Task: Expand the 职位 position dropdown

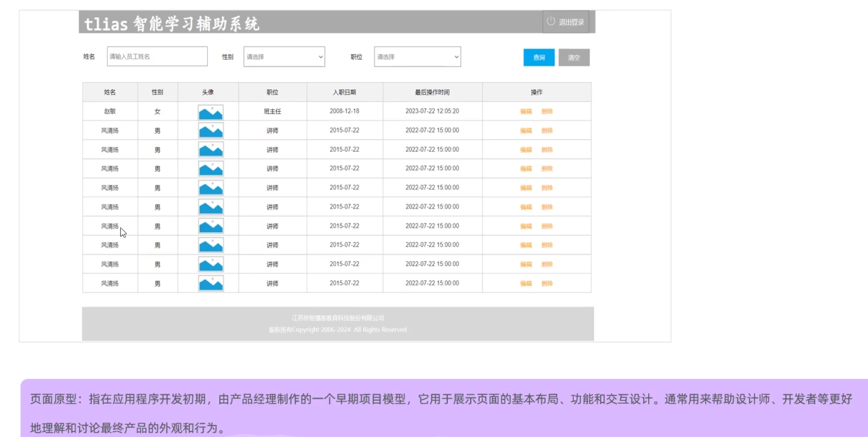Action: coord(417,57)
